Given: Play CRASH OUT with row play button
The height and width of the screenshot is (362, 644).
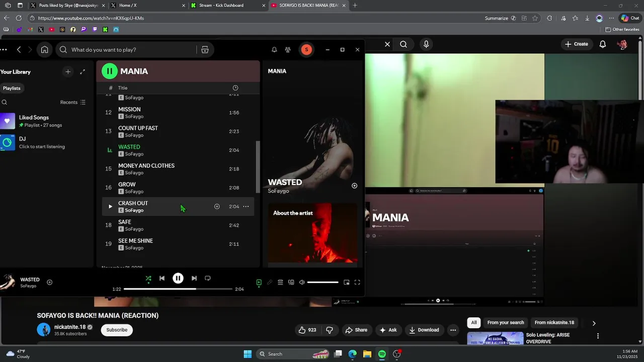Looking at the screenshot, I should (x=110, y=207).
